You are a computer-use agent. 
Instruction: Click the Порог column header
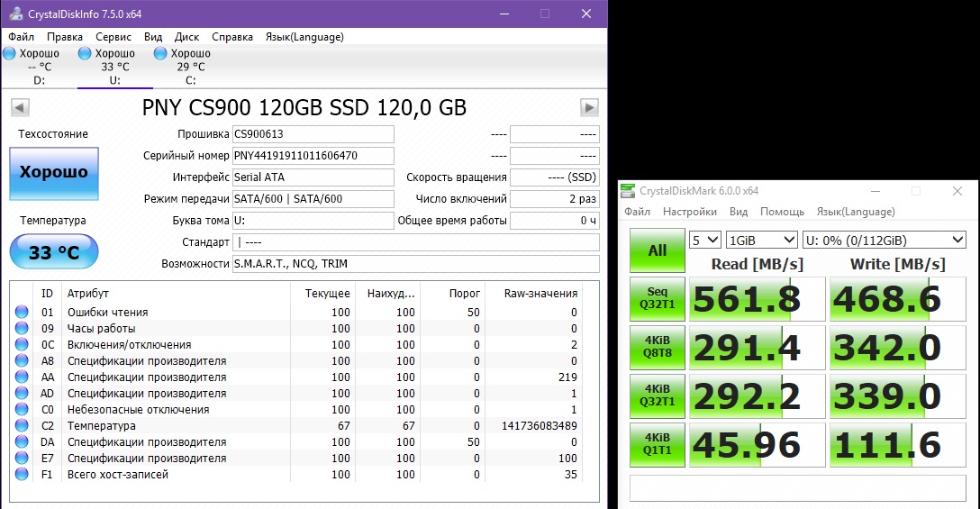[x=465, y=294]
